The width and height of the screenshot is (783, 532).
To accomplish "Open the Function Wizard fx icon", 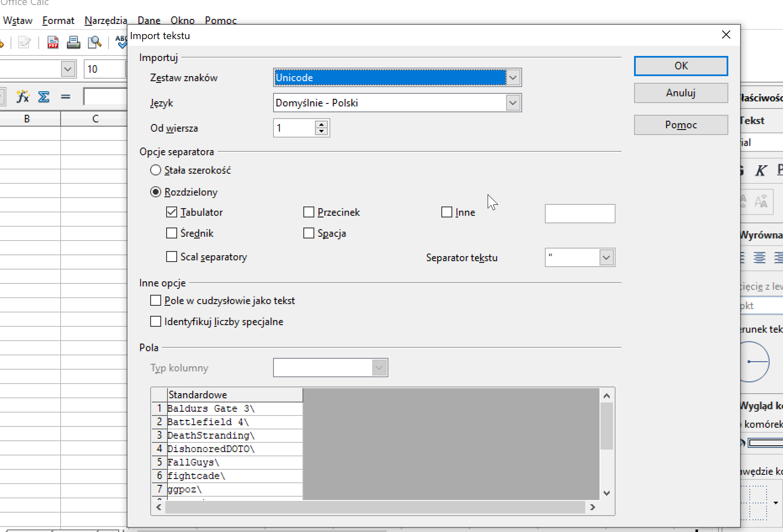I will [23, 97].
